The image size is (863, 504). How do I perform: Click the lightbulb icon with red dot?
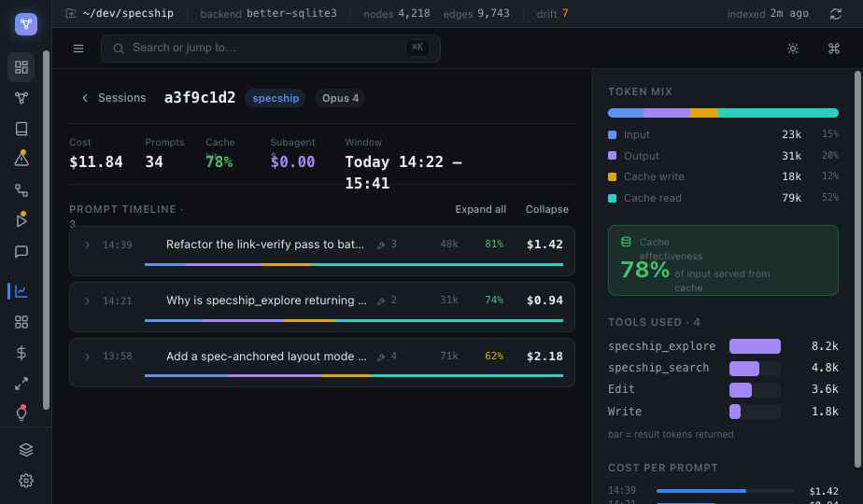coord(21,413)
